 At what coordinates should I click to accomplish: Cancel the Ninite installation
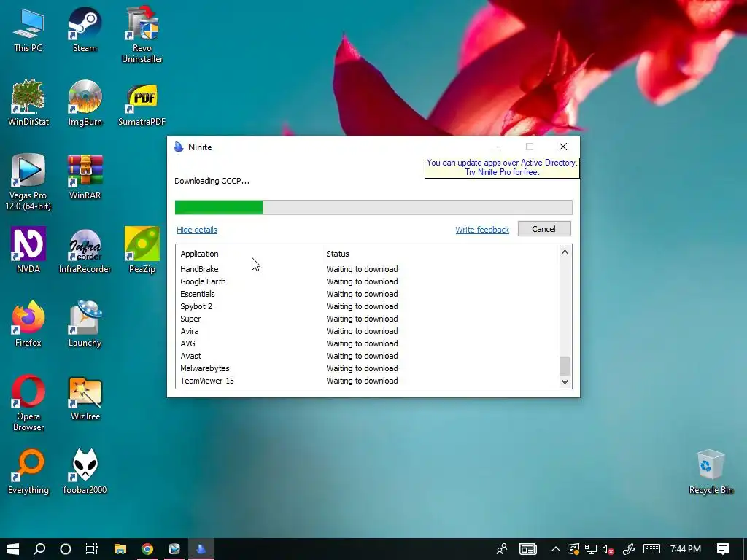coord(544,229)
